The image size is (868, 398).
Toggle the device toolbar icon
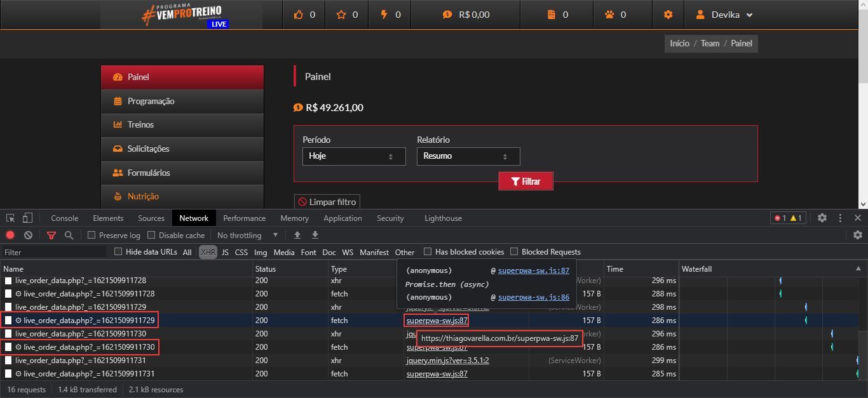(27, 218)
